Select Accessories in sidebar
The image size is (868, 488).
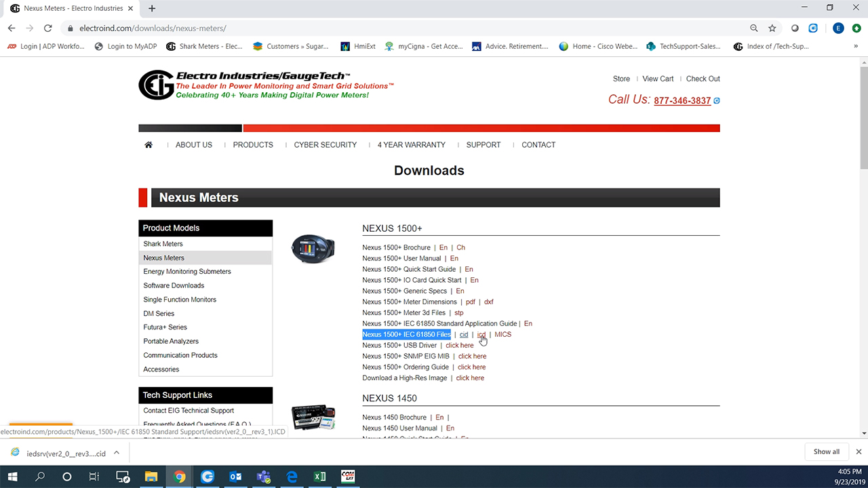(161, 369)
